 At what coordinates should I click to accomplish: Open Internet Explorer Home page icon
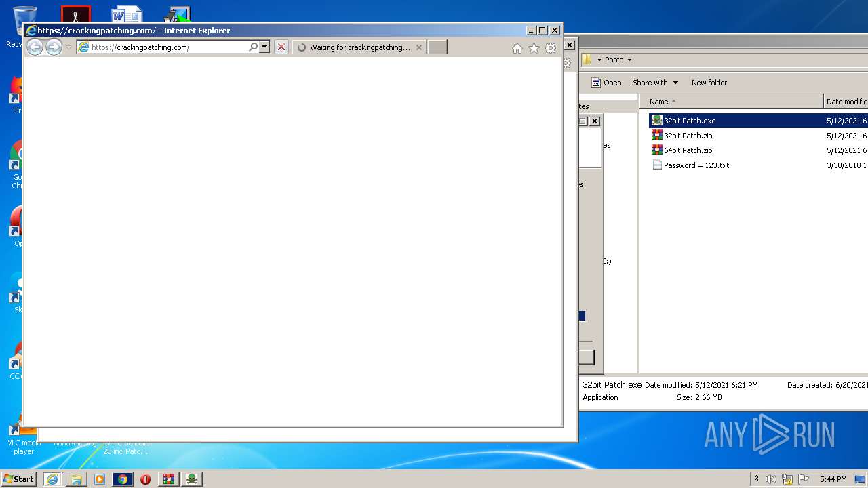click(x=517, y=48)
